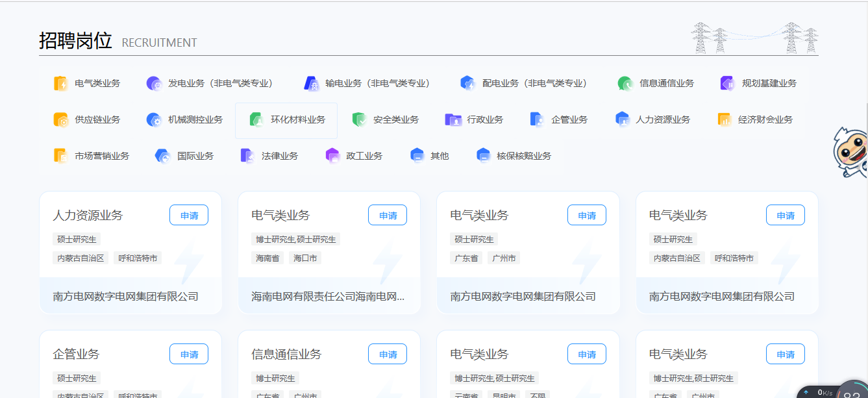868x398 pixels.
Task: Click the 配电业务 category icon
Action: [468, 83]
